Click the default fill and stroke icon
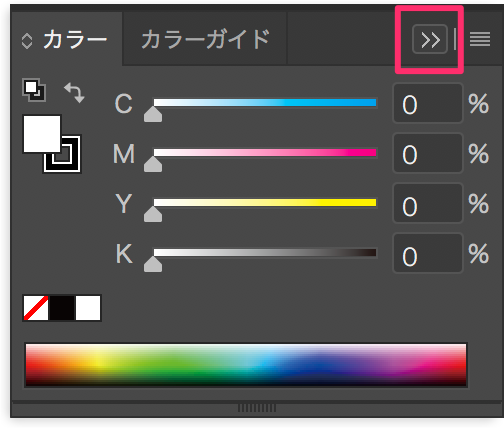The image size is (504, 432). pos(34,90)
